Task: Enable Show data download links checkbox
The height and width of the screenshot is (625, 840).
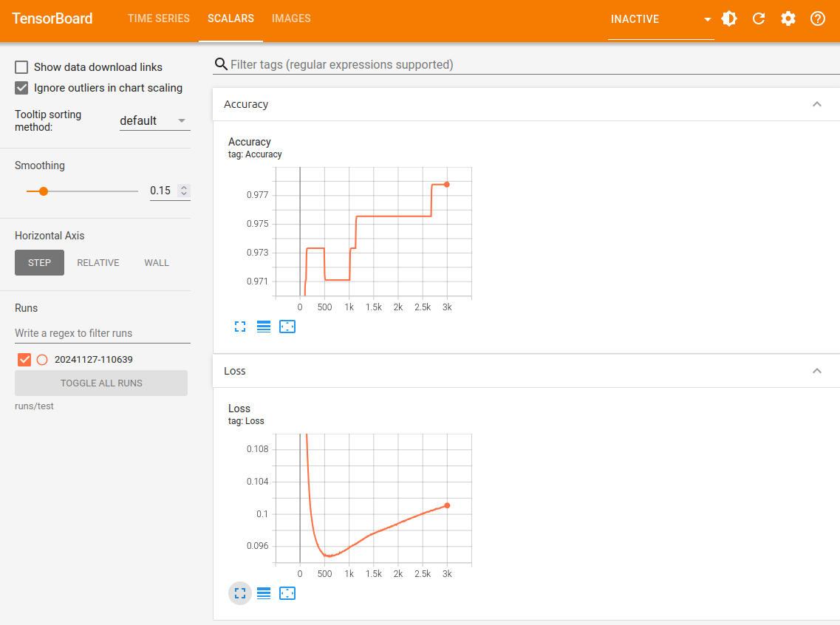Action: pyautogui.click(x=22, y=67)
